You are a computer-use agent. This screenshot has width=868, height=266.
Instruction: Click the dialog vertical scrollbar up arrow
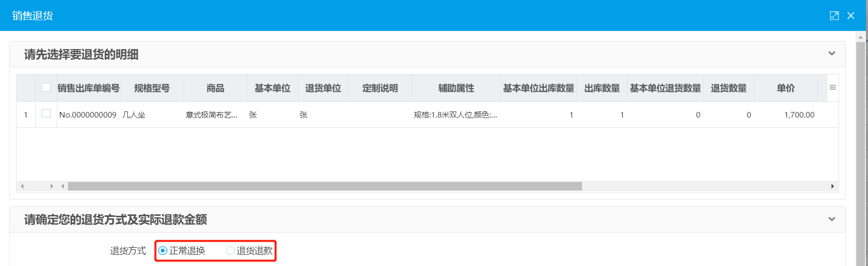point(860,37)
